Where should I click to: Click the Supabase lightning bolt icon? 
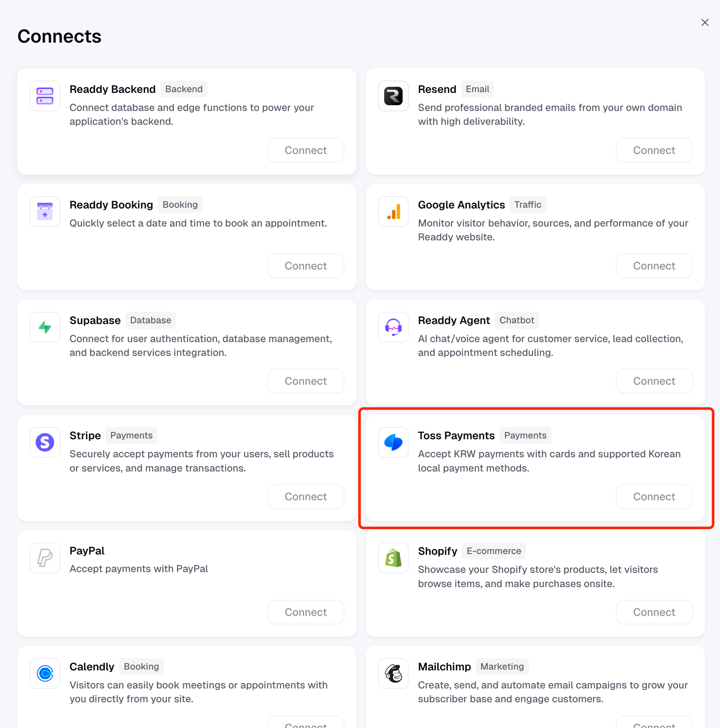pyautogui.click(x=45, y=327)
